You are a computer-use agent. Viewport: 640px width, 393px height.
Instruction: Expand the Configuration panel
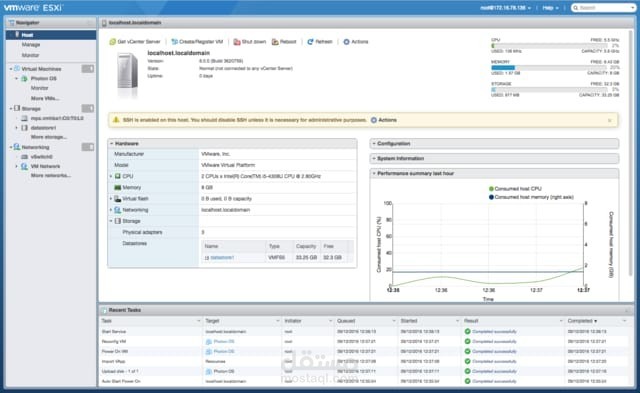pos(374,144)
